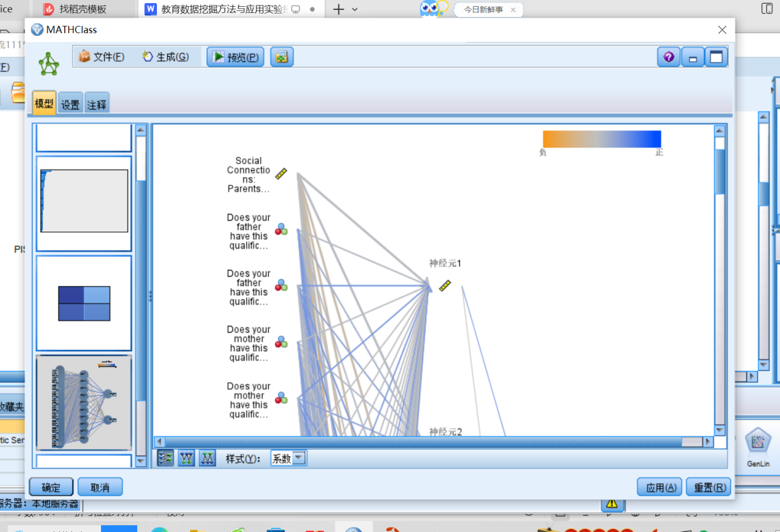Screen dimensions: 780x532
Task: Click the plus icon to add a new WPS tab
Action: point(338,9)
